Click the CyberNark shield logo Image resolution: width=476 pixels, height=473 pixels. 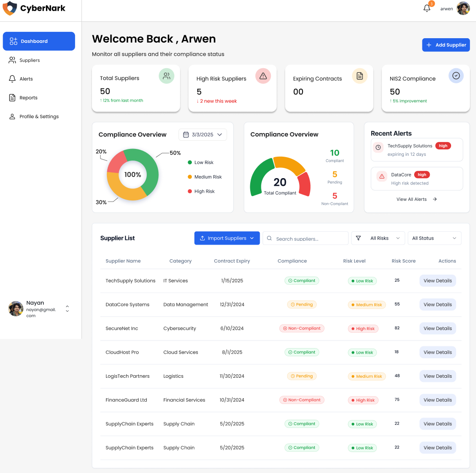[x=10, y=8]
